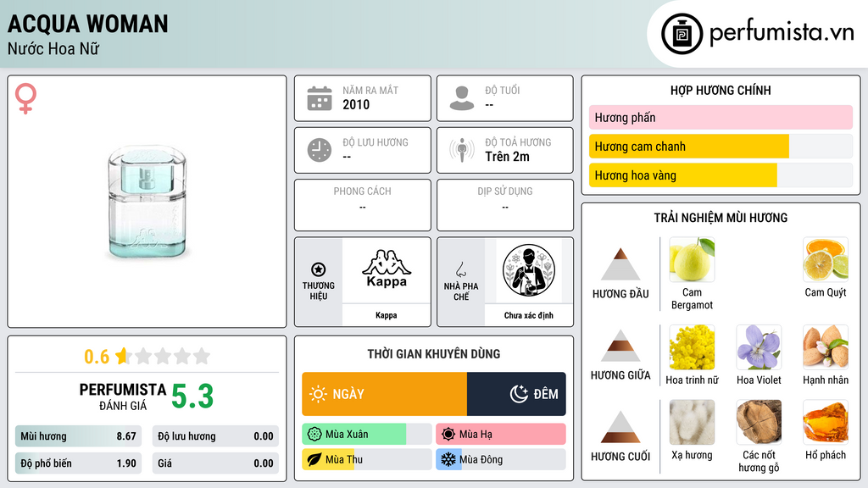Screen dimensions: 868x488
Task: Click the 2010 launch year value
Action: pos(356,104)
